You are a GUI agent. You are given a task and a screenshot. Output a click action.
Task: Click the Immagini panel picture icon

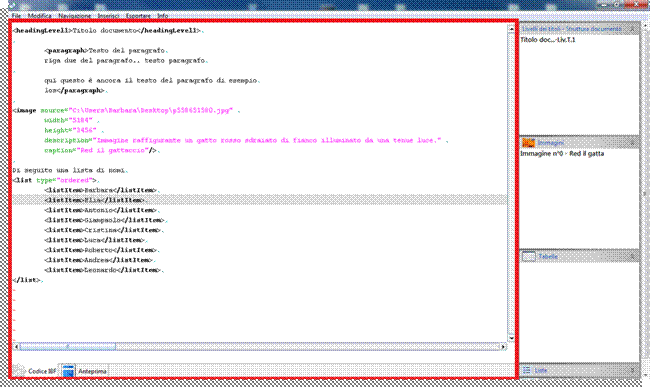(x=528, y=143)
